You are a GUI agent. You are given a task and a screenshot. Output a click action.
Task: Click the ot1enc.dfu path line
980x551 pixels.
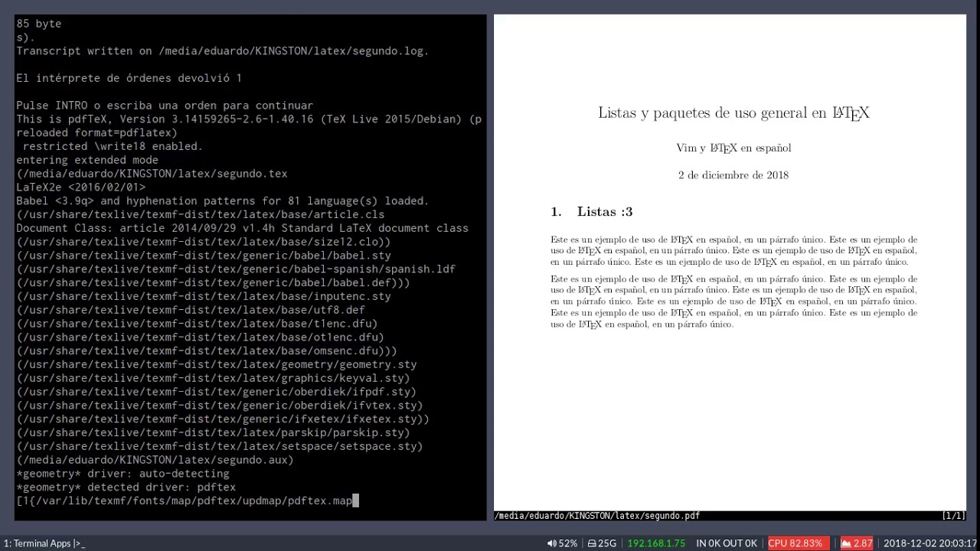click(x=200, y=337)
